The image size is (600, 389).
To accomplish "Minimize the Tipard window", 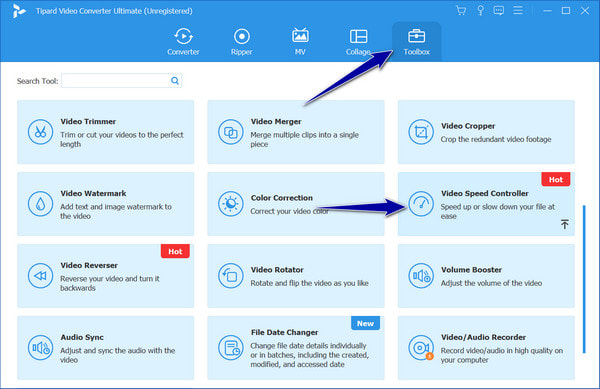I will click(548, 11).
